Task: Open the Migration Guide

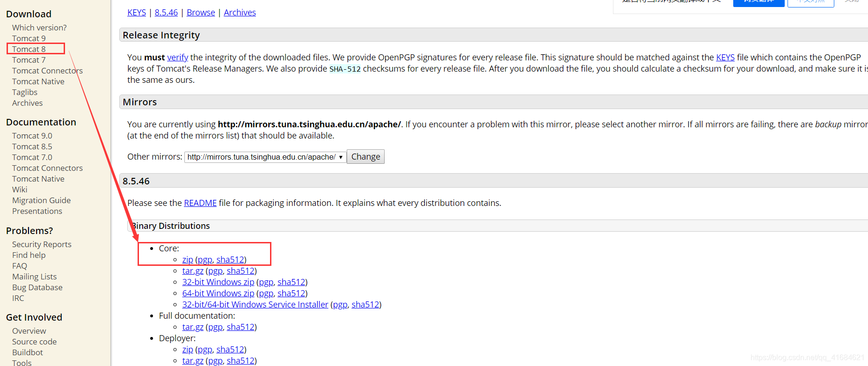Action: 42,200
